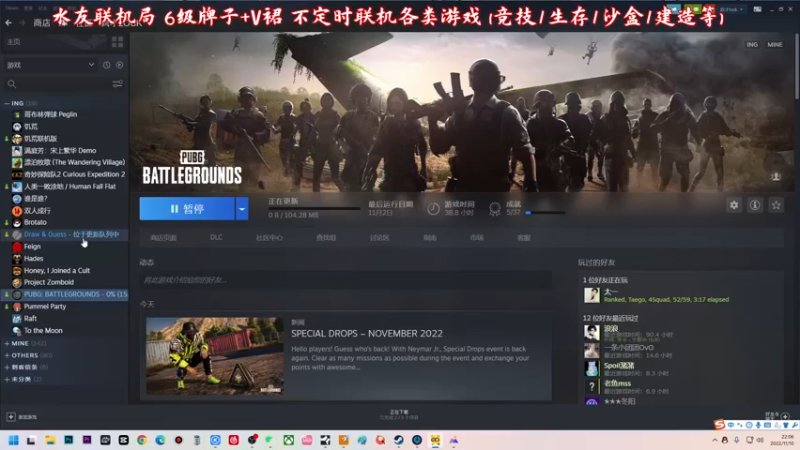
Task: Open Steam in the Windows taskbar
Action: (398, 440)
